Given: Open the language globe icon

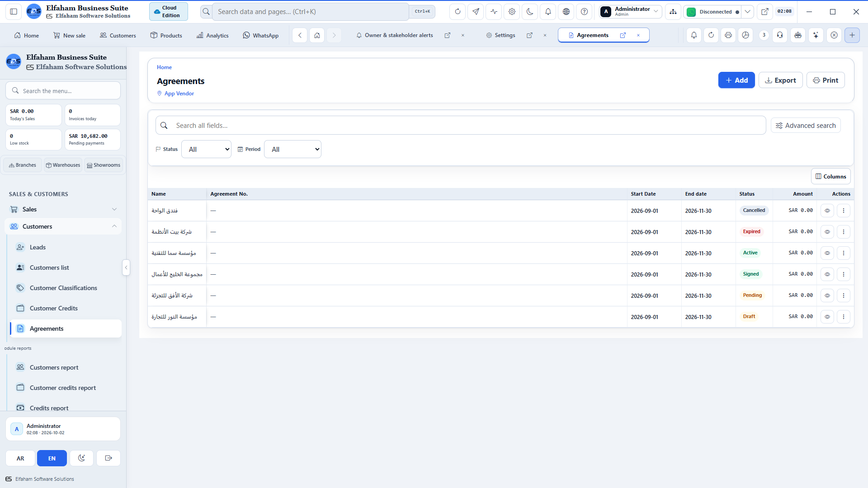Looking at the screenshot, I should [x=566, y=12].
